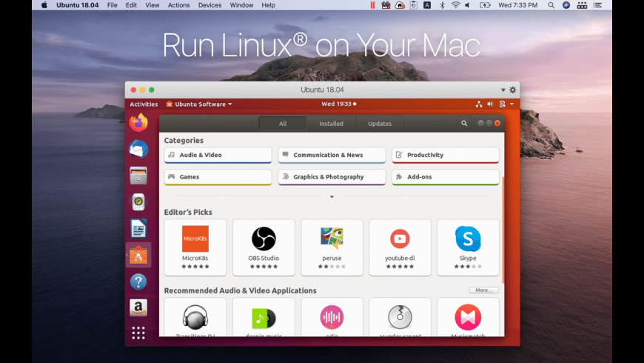Open the Devices menu
The width and height of the screenshot is (644, 363).
pos(209,5)
